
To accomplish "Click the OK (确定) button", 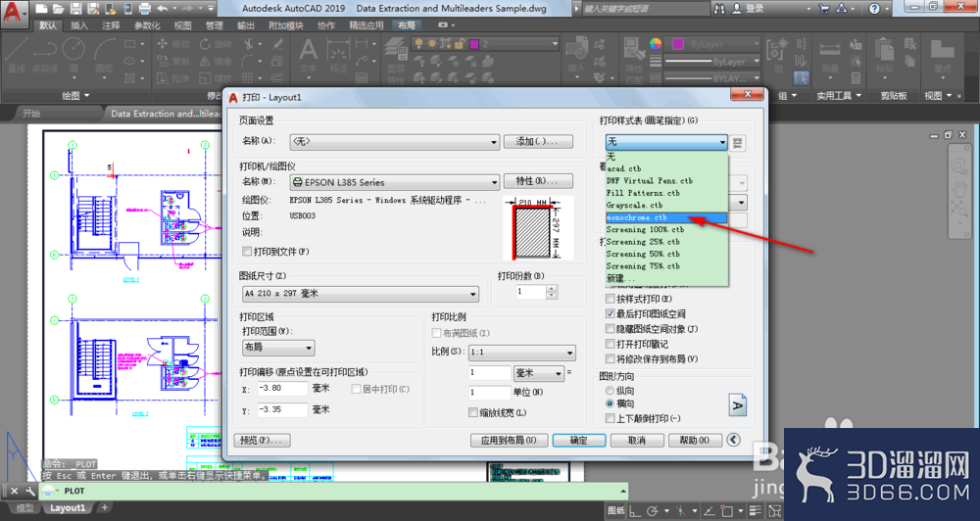I will (x=579, y=441).
